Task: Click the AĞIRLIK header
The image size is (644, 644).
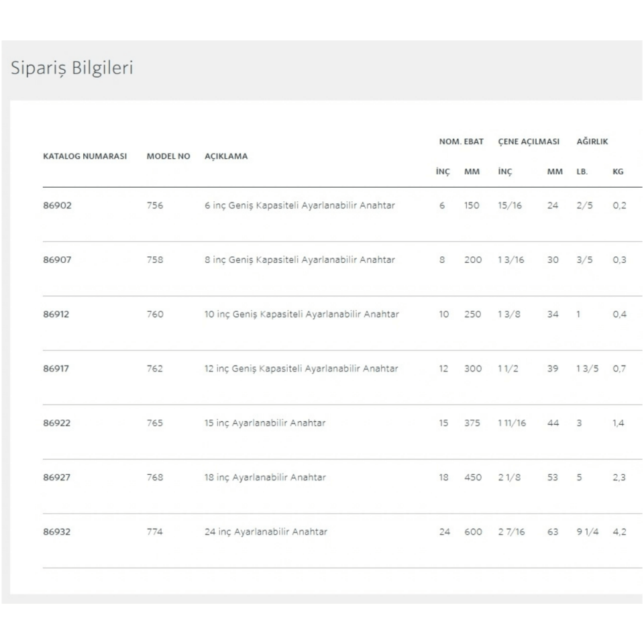Action: pyautogui.click(x=592, y=142)
